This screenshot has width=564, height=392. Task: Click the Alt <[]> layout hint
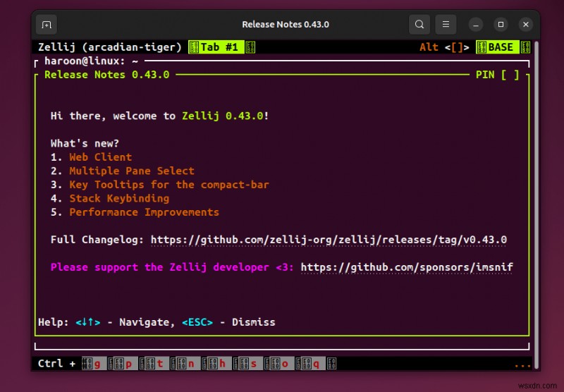click(444, 47)
